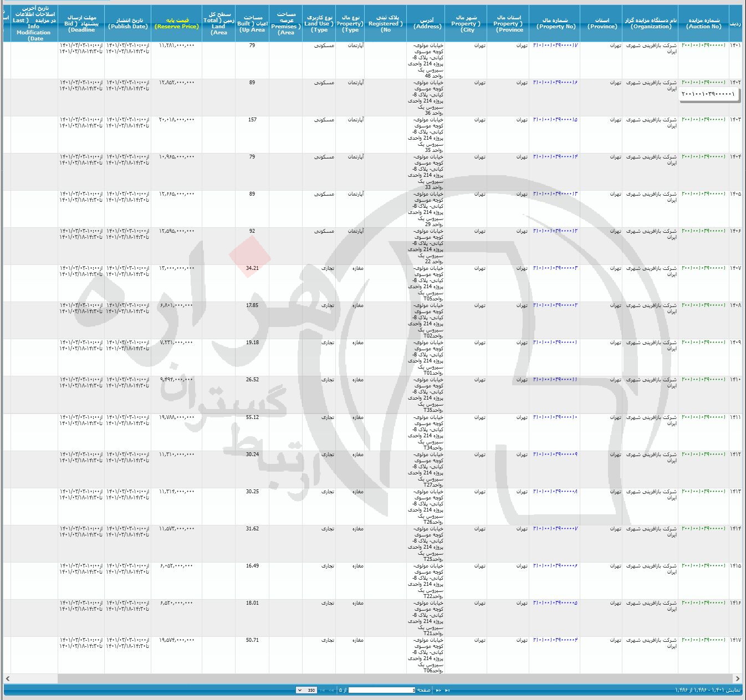Click horizontal scrollbar left arrow
Viewport: 746px width, 700px height.
click(x=7, y=678)
